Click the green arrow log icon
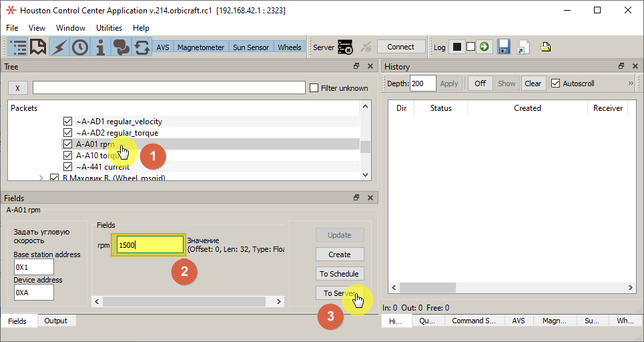This screenshot has width=644, height=342. click(x=484, y=47)
